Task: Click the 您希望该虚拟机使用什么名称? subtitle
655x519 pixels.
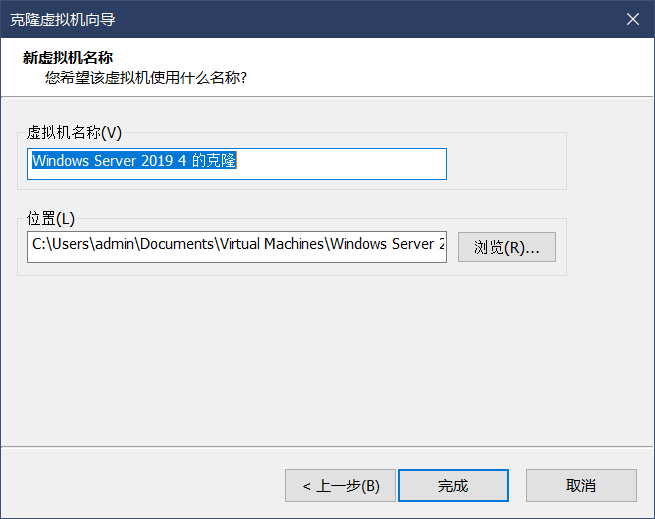Action: tap(146, 78)
